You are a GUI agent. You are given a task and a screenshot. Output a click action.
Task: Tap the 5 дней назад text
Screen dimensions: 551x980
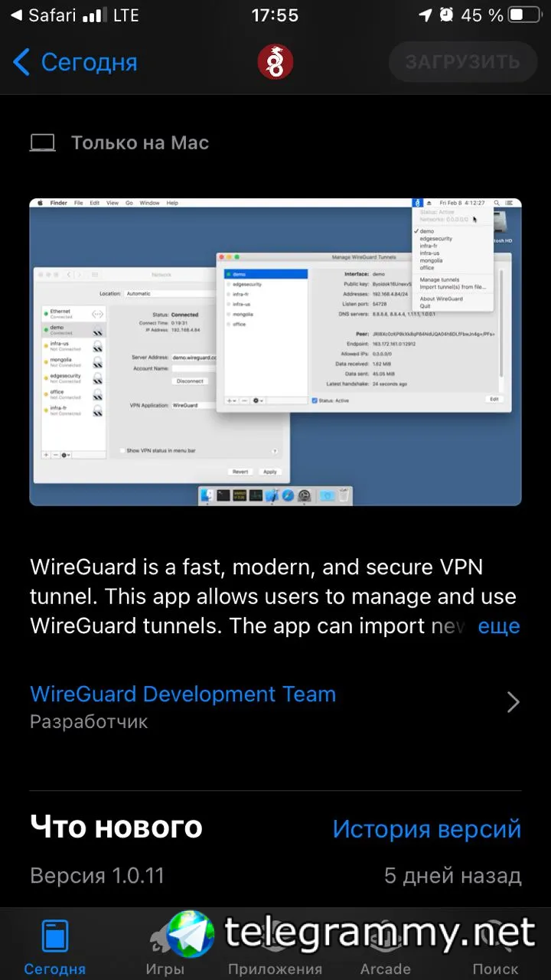pyautogui.click(x=453, y=876)
